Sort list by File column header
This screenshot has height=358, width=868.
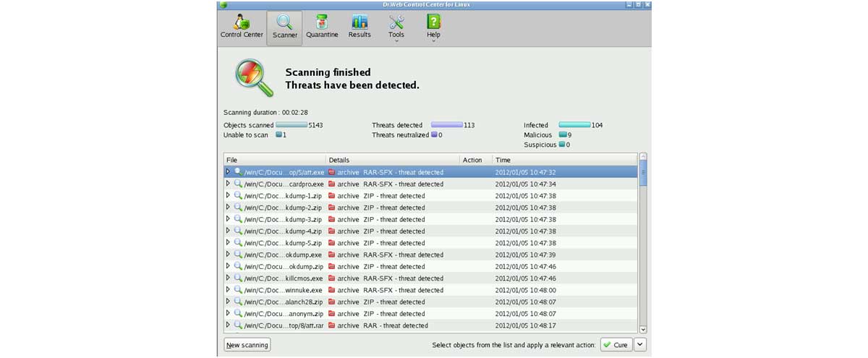[x=275, y=160]
